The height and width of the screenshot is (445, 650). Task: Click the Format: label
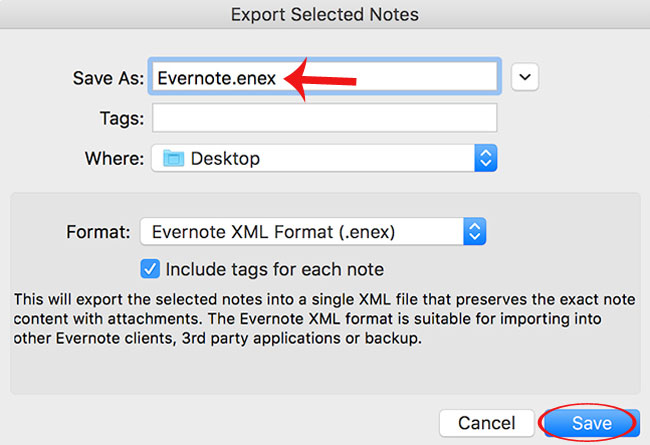point(98,232)
